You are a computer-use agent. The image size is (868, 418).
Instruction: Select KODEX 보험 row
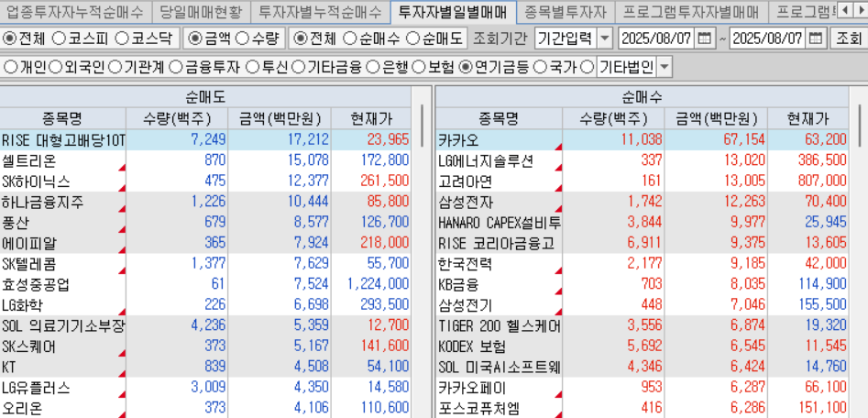(x=642, y=346)
